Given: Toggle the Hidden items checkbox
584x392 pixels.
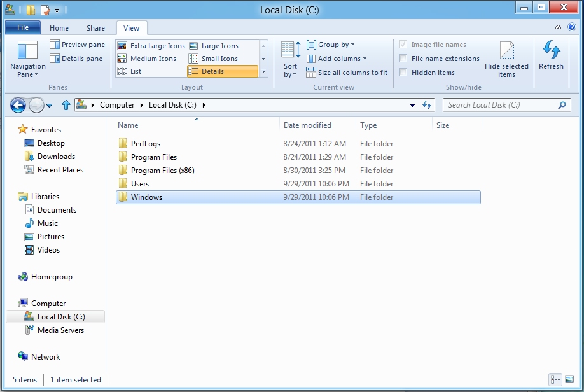Looking at the screenshot, I should click(x=403, y=73).
